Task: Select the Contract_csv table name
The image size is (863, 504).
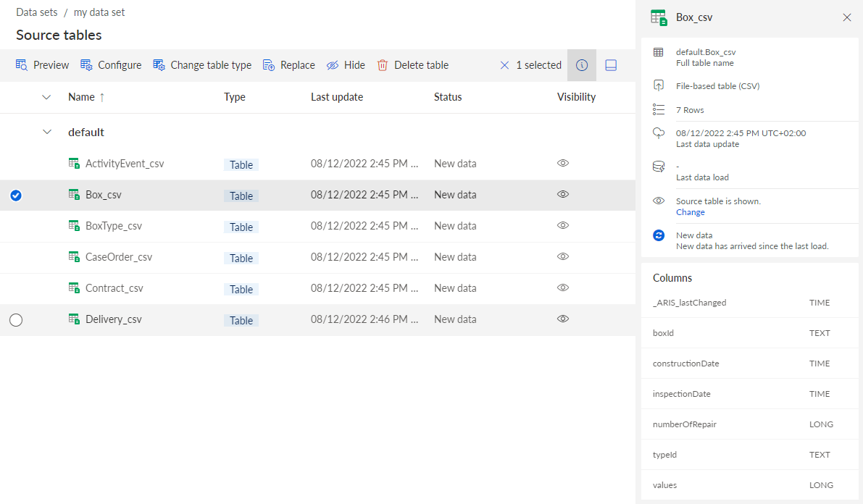Action: (114, 288)
